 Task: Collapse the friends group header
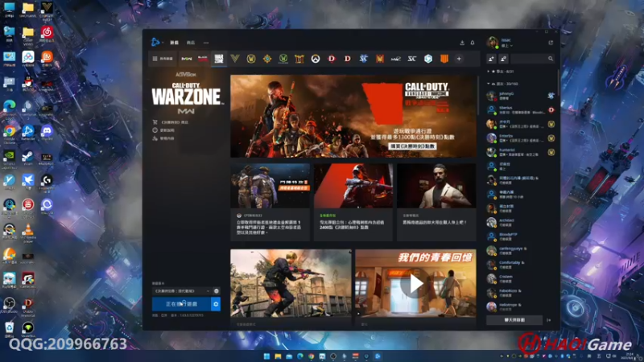pos(502,84)
